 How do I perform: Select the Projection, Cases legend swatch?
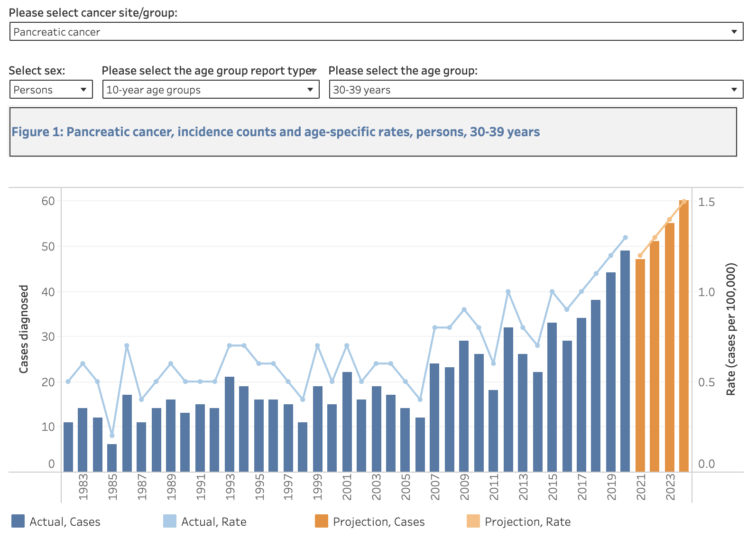[x=322, y=521]
